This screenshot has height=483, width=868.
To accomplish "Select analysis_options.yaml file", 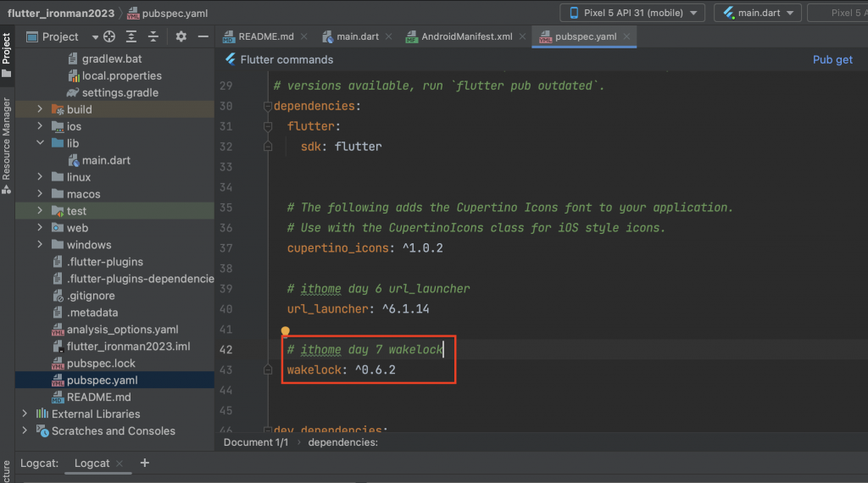I will [x=122, y=329].
